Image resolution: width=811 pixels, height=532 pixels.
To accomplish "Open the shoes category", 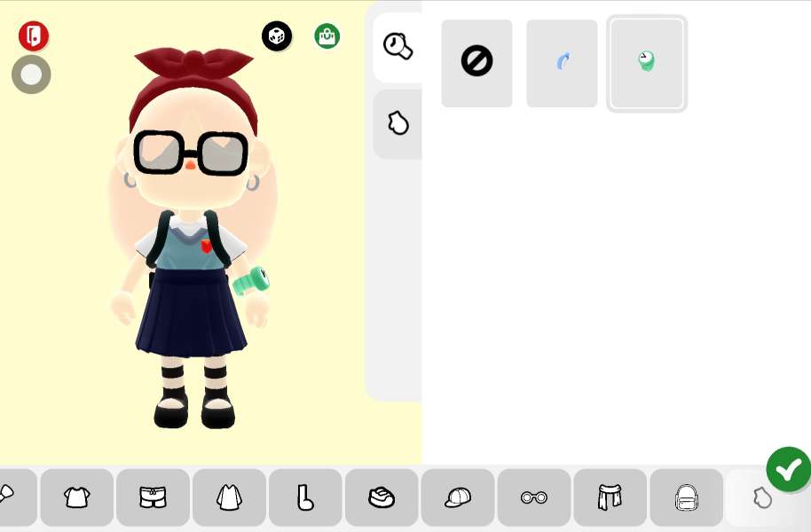I will (382, 497).
